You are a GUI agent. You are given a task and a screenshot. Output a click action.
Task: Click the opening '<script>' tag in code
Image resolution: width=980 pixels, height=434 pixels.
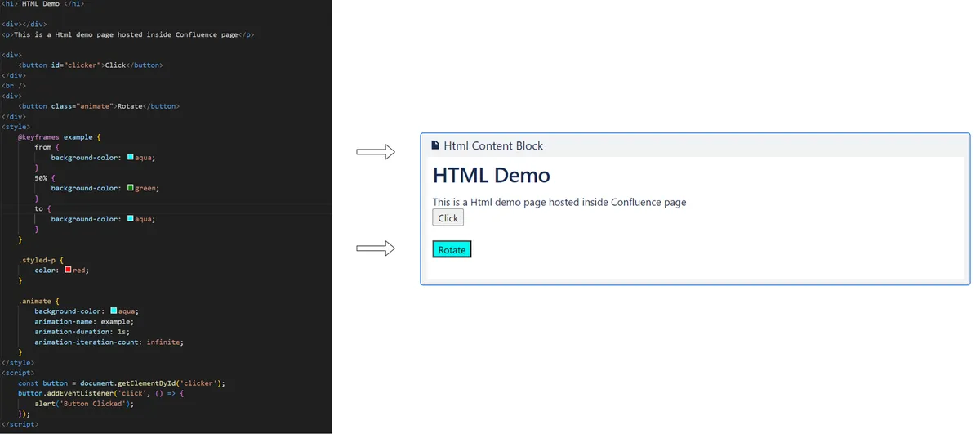click(18, 373)
